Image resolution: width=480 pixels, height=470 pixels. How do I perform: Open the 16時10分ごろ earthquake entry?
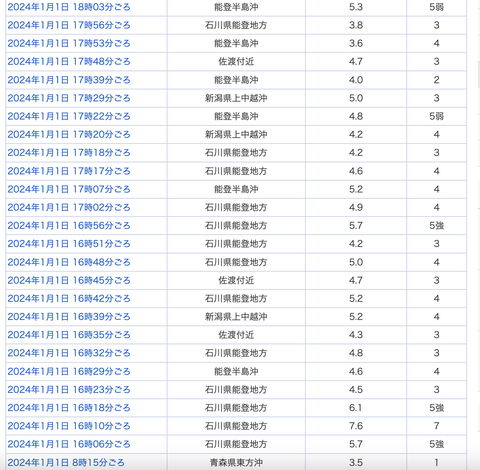(69, 426)
